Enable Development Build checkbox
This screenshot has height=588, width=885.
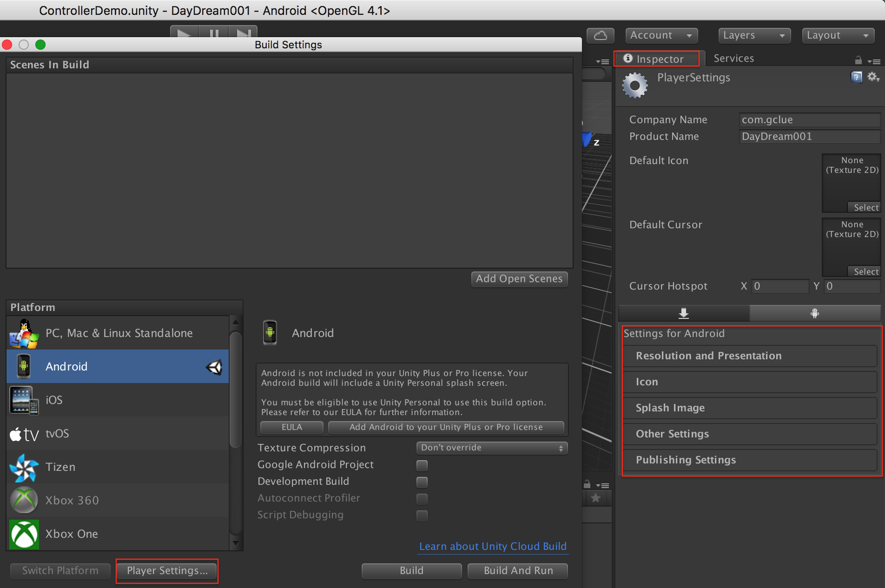click(422, 482)
